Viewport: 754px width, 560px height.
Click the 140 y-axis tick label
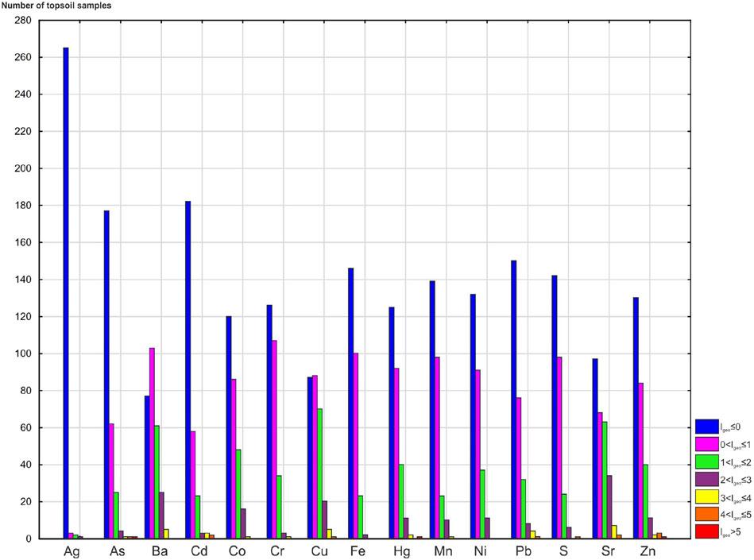(25, 279)
